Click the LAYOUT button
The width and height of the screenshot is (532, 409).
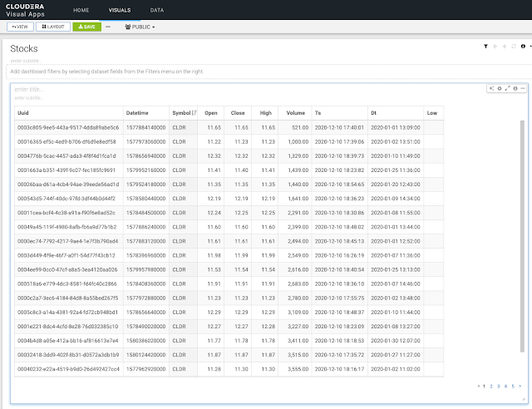tap(54, 27)
